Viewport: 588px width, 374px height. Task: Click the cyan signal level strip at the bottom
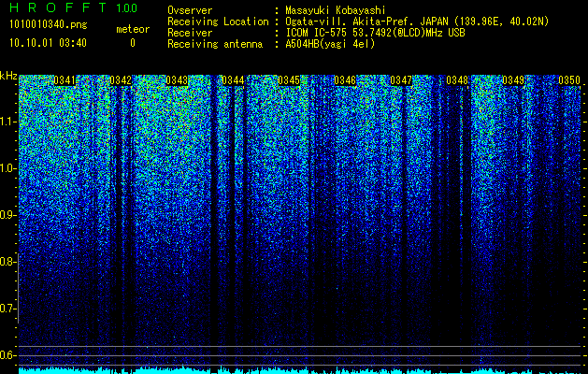[300, 371]
